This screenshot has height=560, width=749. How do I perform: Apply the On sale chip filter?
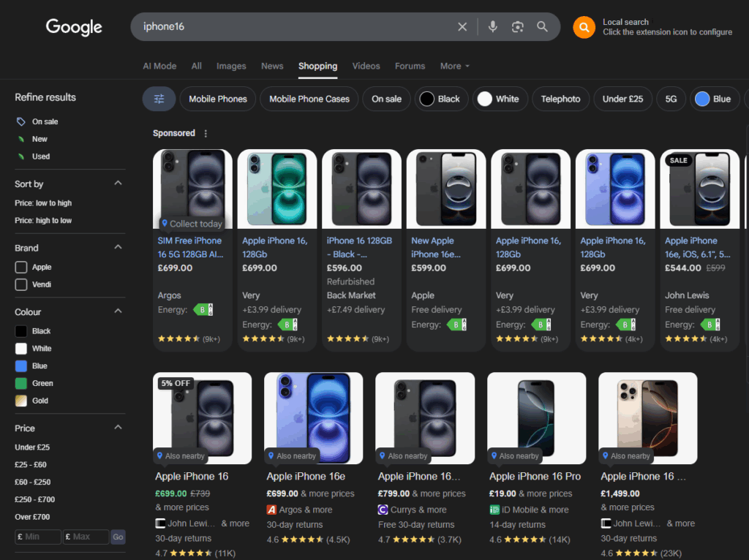coord(386,99)
